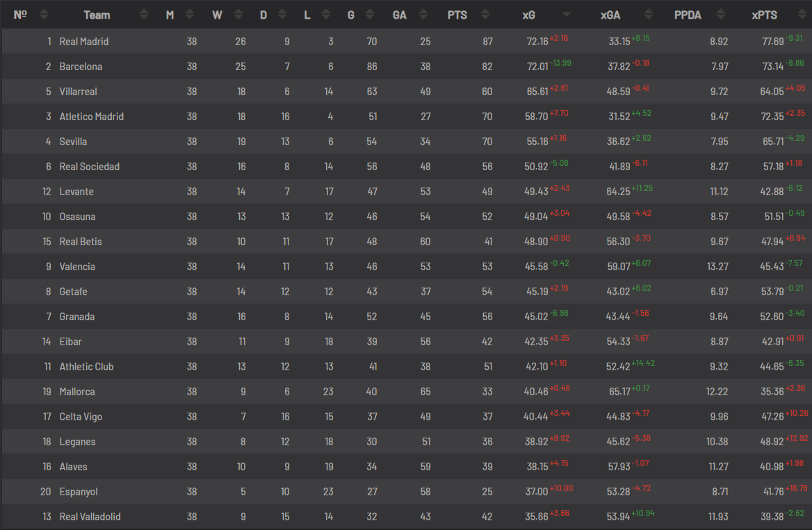
Task: Click the xPTS column header label
Action: [764, 15]
